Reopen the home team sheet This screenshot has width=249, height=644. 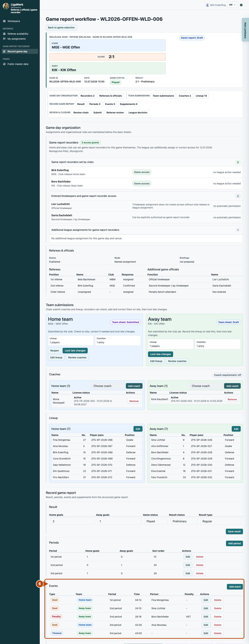pos(55,351)
